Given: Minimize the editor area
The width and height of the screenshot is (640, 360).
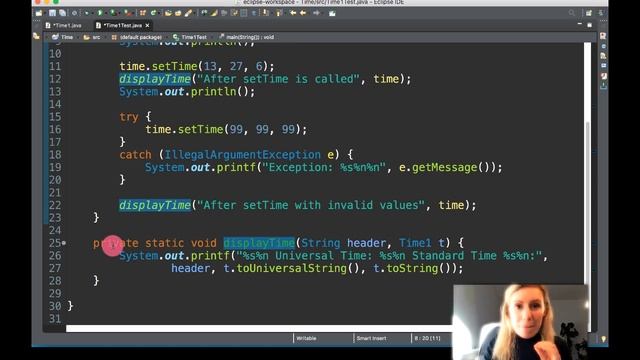Looking at the screenshot, I should 580,25.
